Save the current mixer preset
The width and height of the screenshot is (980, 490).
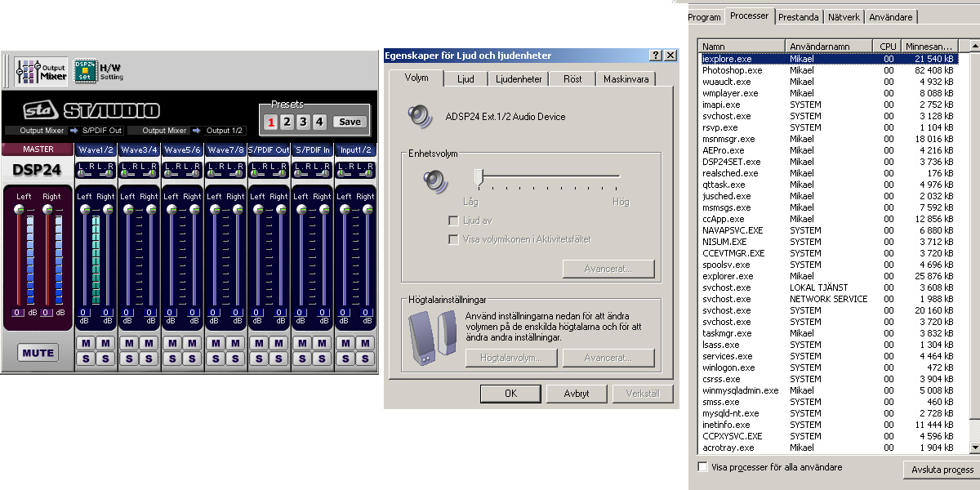pyautogui.click(x=350, y=122)
